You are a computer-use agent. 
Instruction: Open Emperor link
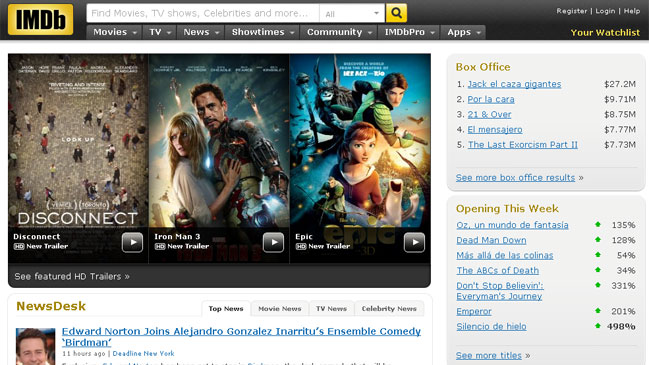pos(474,312)
